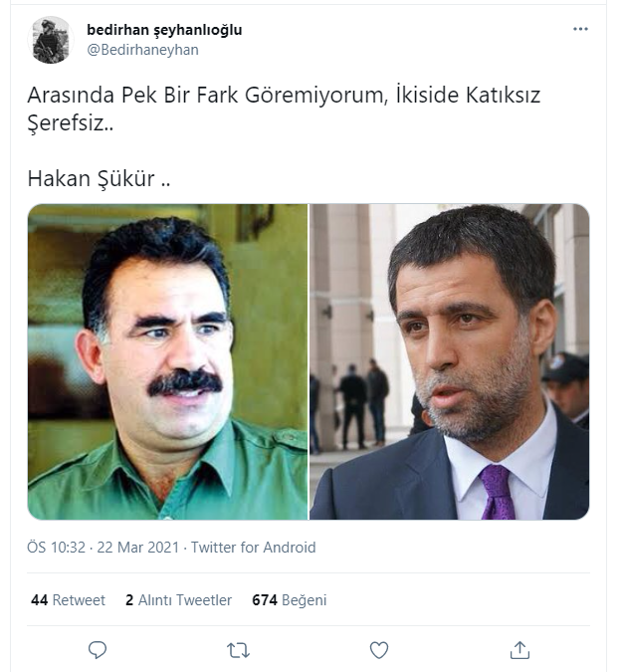Click the ÖS 10:32 timestamp
Image resolution: width=621 pixels, height=672 pixels.
click(x=56, y=548)
